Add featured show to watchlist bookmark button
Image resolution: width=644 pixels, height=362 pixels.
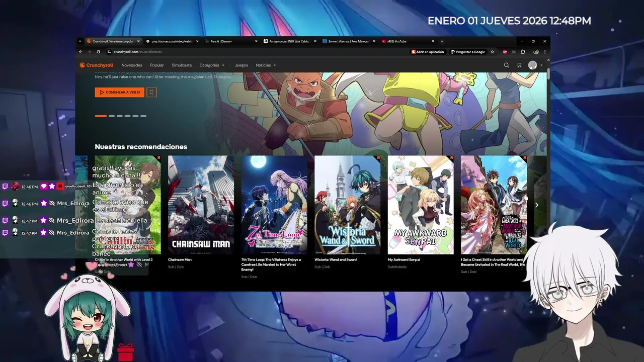click(x=151, y=93)
